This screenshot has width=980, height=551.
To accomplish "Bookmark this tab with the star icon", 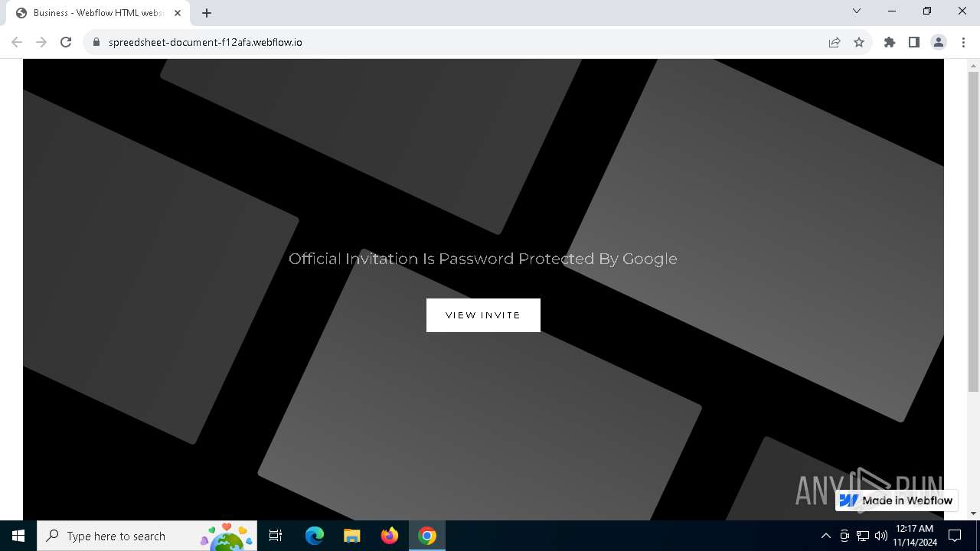I will pyautogui.click(x=859, y=42).
